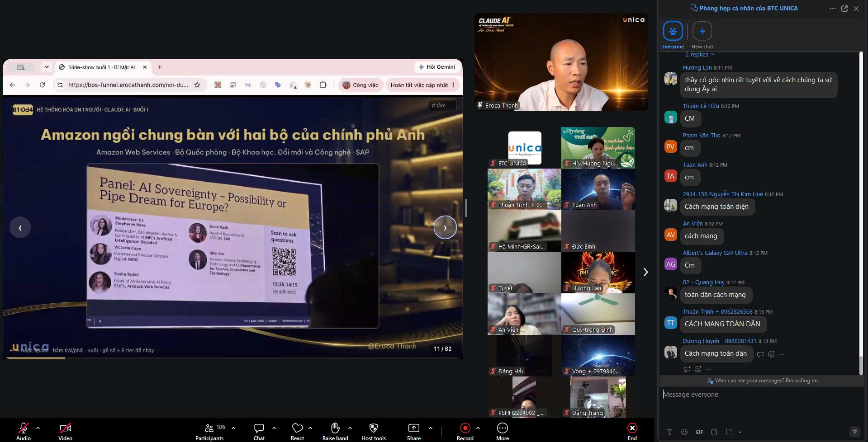Toggle the Chat panel from the toolbar
Viewport: 868px width, 442px height.
pyautogui.click(x=259, y=431)
